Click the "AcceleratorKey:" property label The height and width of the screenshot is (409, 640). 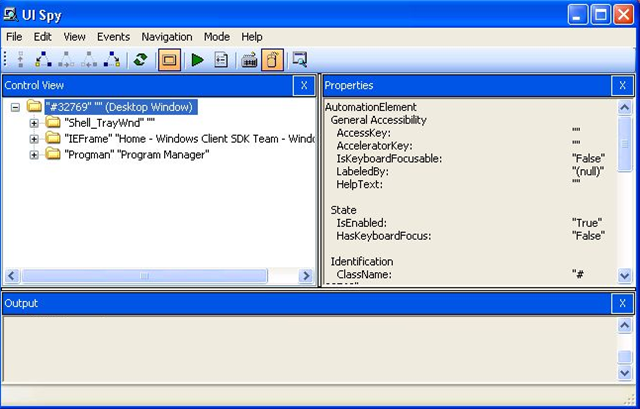[x=374, y=146]
